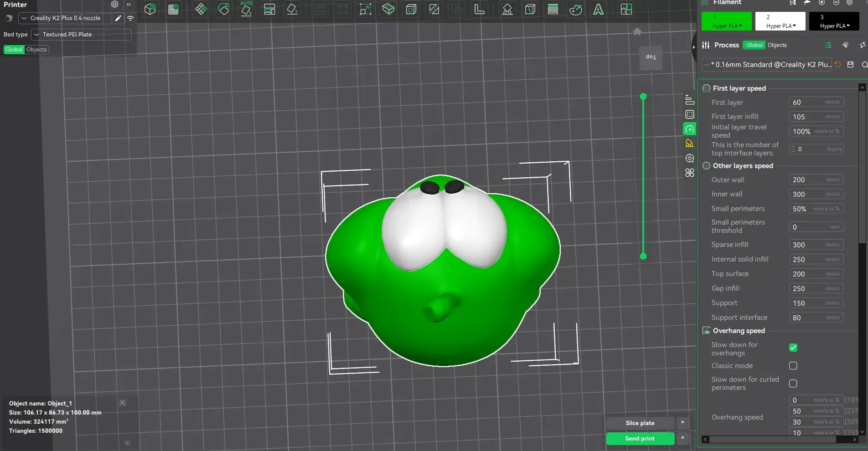Select the Scale tool in toolbar
This screenshot has height=451, width=868.
(x=366, y=9)
